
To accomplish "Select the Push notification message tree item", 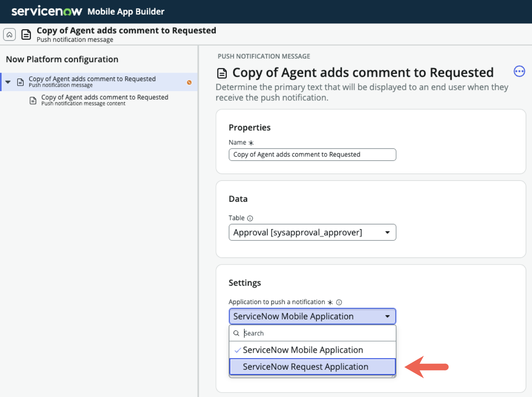I will point(99,82).
